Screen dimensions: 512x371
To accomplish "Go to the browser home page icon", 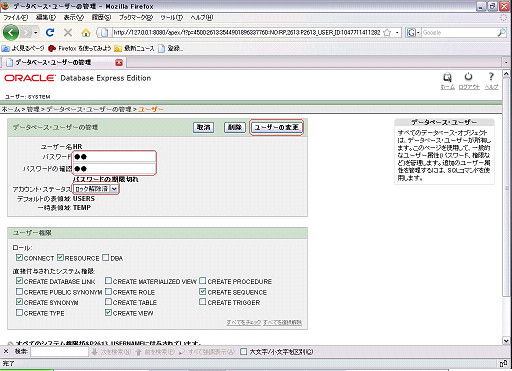I will 86,33.
